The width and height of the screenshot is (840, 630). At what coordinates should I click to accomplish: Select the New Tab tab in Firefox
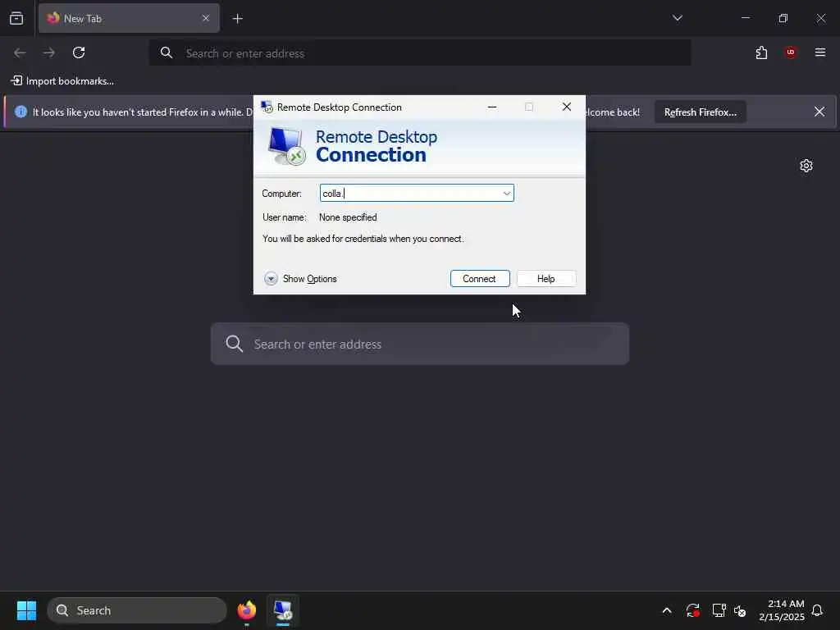(x=129, y=19)
